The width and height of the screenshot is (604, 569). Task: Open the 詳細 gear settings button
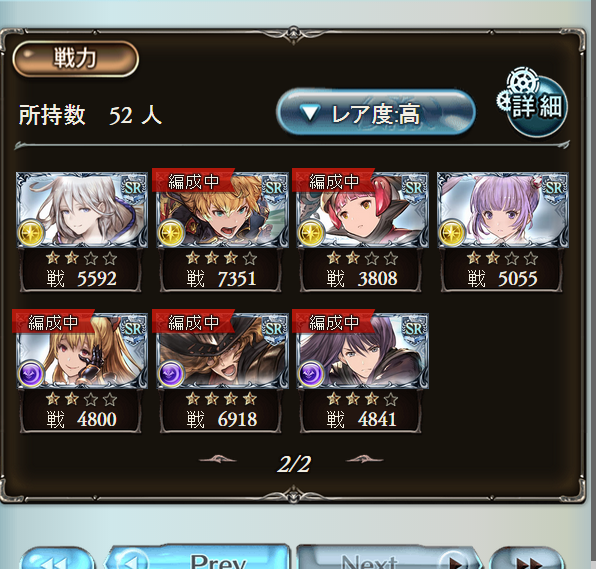(x=534, y=103)
